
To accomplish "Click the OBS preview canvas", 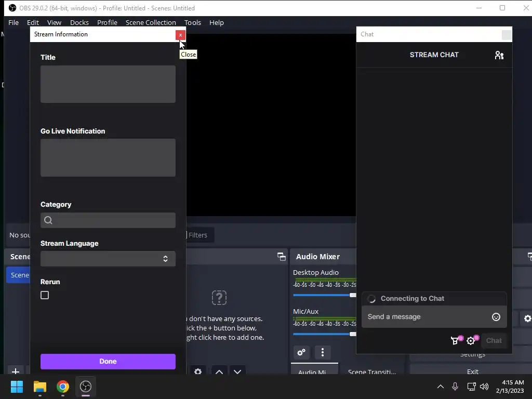I will pos(271,126).
